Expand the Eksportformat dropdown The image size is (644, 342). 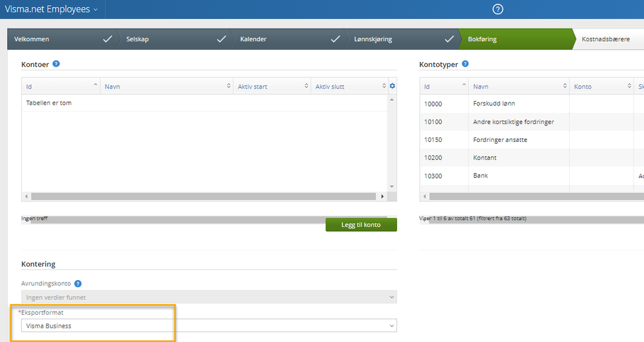209,326
